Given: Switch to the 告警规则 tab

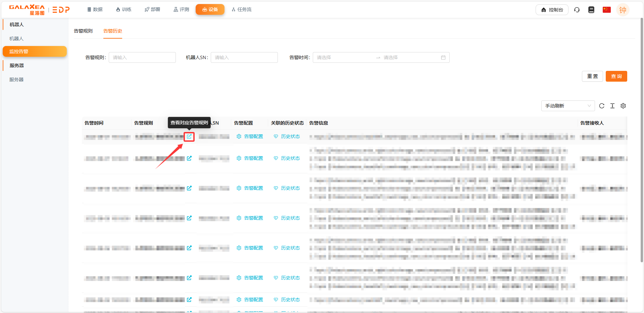Looking at the screenshot, I should (x=83, y=31).
